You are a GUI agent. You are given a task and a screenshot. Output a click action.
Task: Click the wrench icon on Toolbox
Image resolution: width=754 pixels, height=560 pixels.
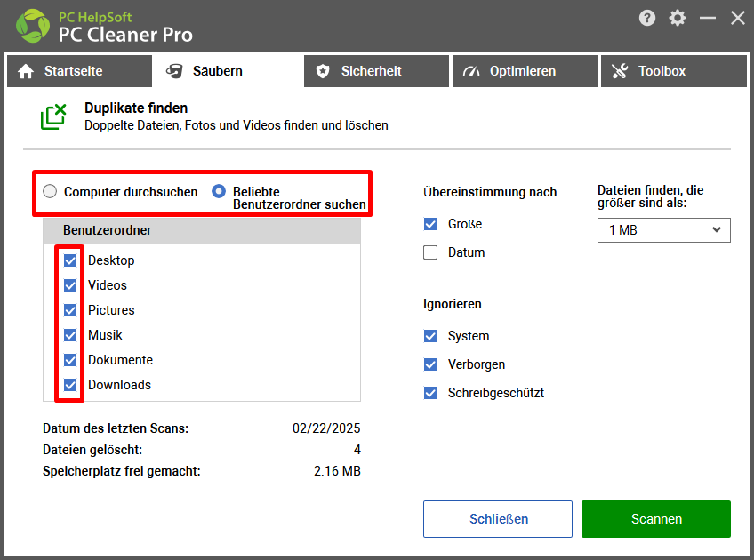pos(620,71)
